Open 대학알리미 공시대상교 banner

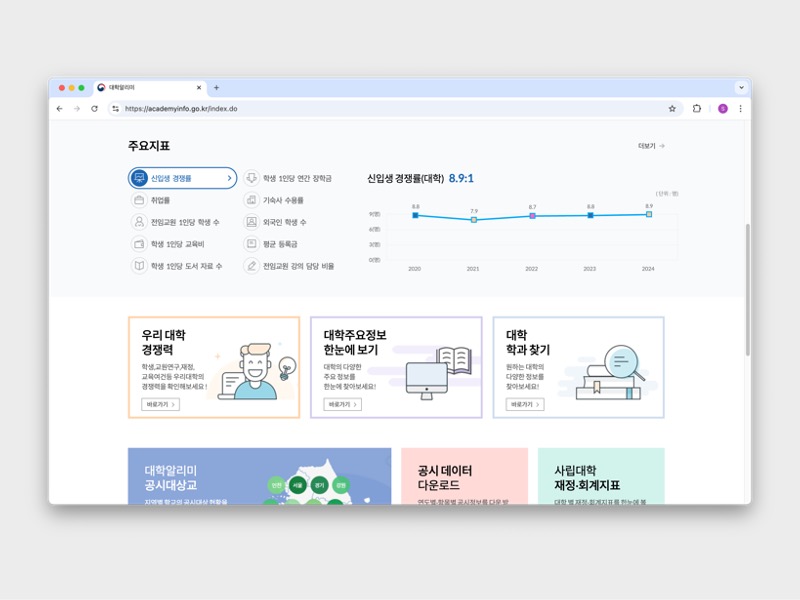[x=259, y=477]
